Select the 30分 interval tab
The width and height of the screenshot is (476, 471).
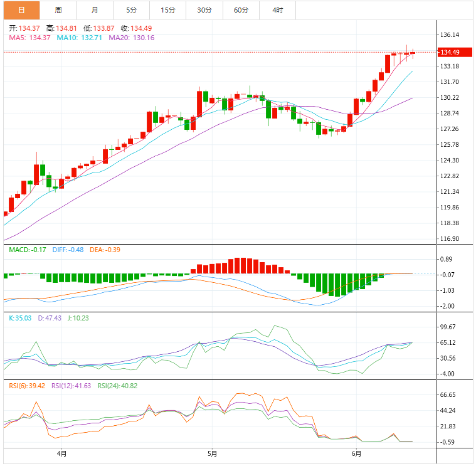pyautogui.click(x=204, y=10)
